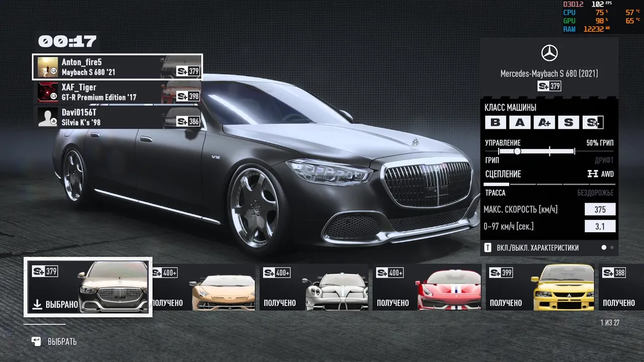The image size is (644, 362).
Task: Select Davi0156T player row
Action: pos(119,117)
